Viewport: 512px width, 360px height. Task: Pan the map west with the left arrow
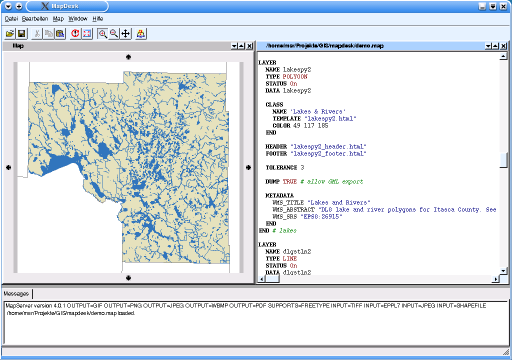click(8, 167)
